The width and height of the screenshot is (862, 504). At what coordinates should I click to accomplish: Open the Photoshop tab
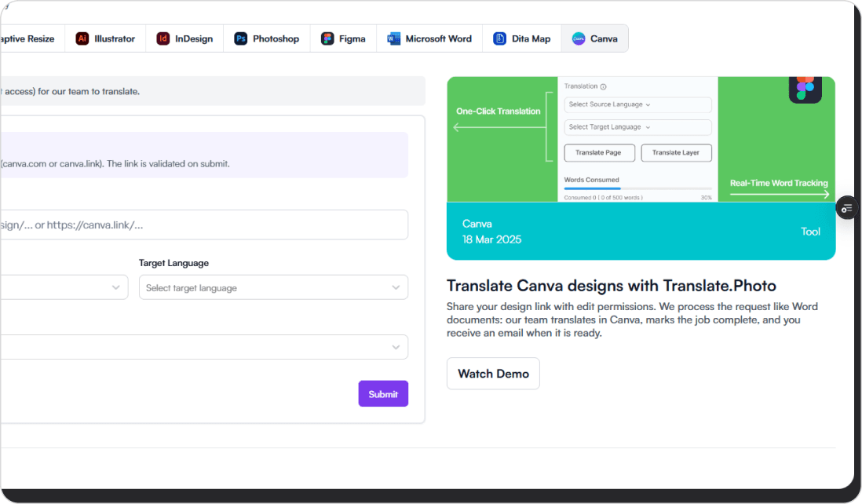(267, 38)
